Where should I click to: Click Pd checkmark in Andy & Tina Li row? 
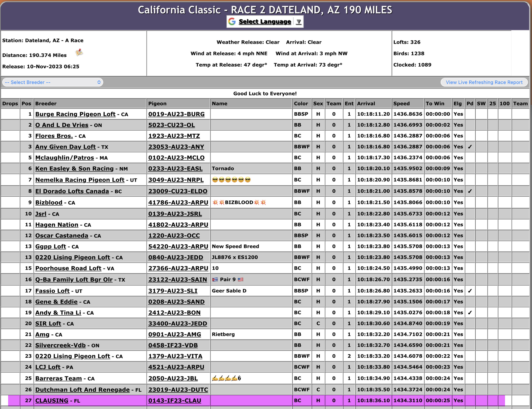tap(470, 313)
